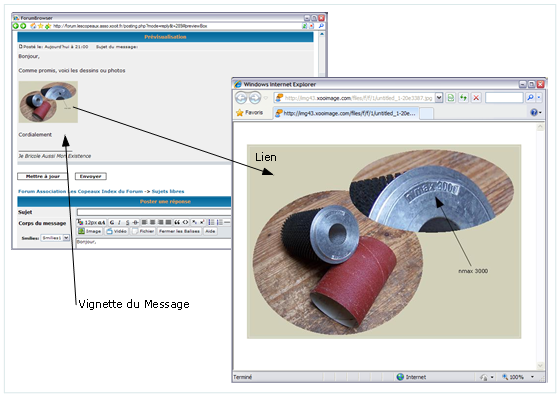This screenshot has height=396, width=559.
Task: Open the 100% zoom level dropdown
Action: [x=533, y=377]
